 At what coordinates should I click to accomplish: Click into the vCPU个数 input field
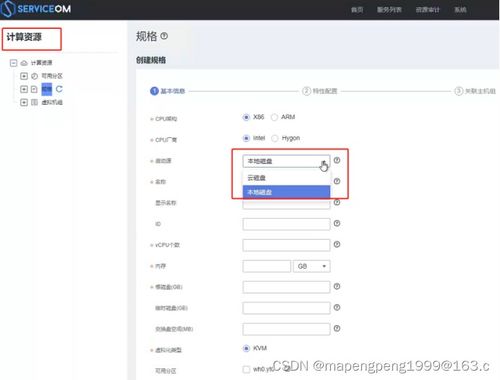(x=286, y=245)
